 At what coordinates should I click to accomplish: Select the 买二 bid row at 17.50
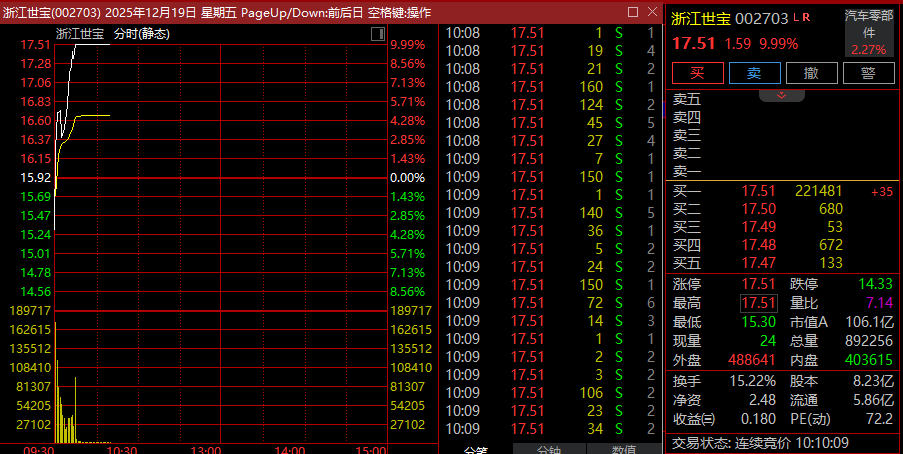click(x=758, y=209)
